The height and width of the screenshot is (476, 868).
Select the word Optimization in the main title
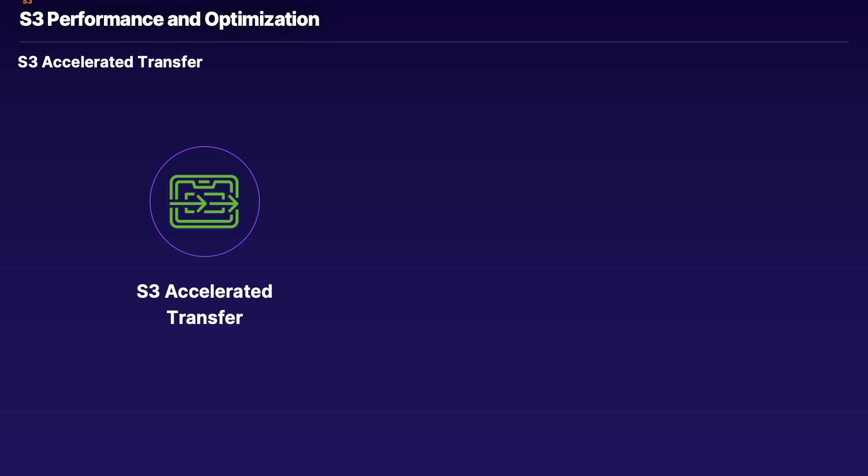click(x=262, y=19)
